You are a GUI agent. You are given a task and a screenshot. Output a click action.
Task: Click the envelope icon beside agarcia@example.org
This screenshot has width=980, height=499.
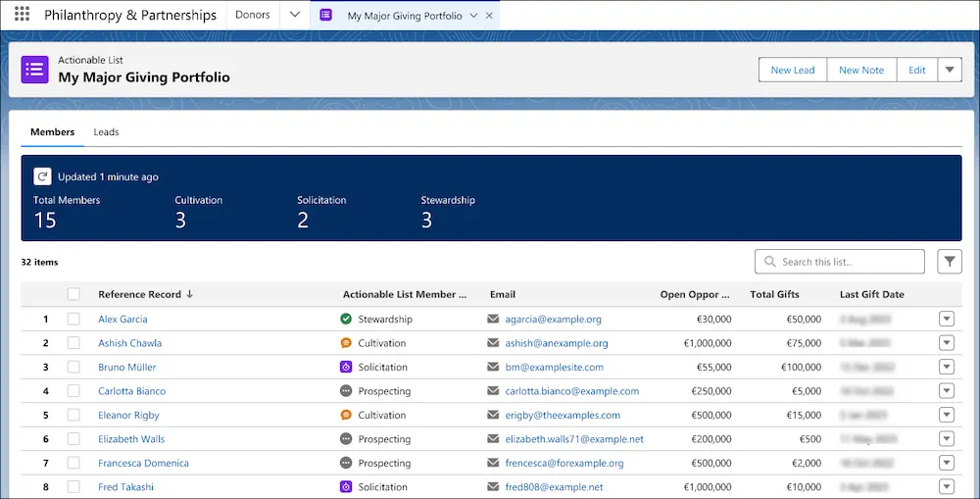pos(493,319)
